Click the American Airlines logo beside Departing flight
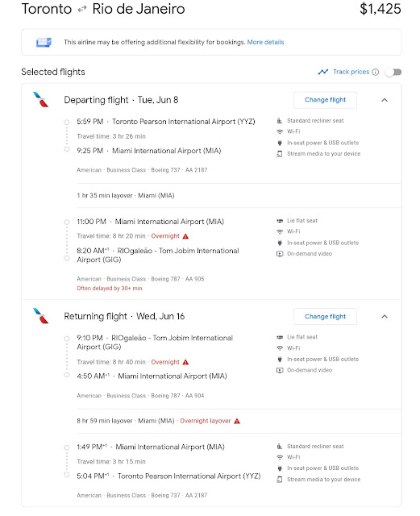Screen dimensions: 420x516 (41, 99)
